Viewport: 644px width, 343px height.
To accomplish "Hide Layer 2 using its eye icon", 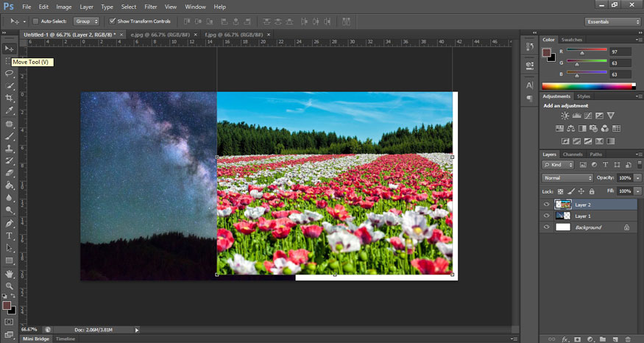I will click(x=546, y=205).
